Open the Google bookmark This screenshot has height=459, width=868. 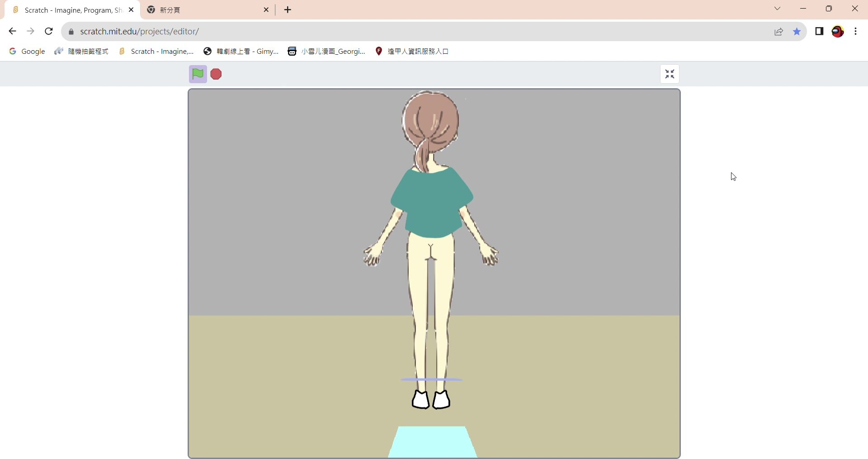click(27, 52)
